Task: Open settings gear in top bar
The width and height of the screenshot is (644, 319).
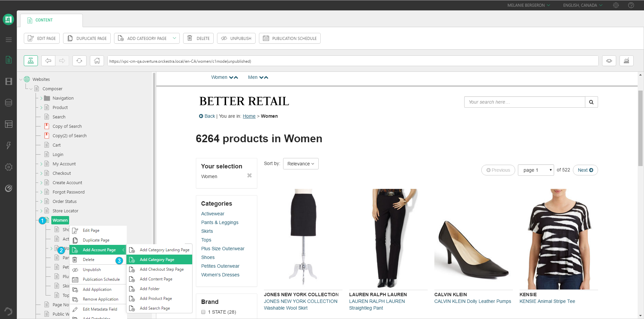Action: click(x=616, y=5)
